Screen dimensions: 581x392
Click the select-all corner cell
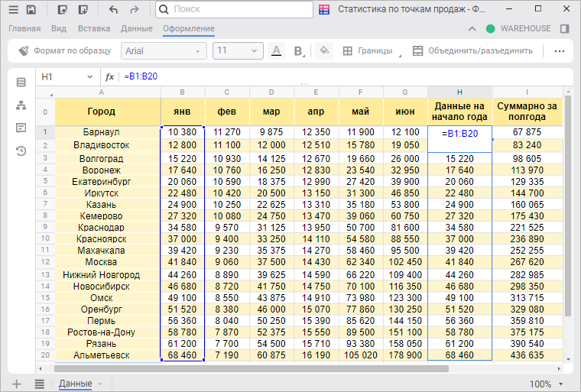click(45, 92)
